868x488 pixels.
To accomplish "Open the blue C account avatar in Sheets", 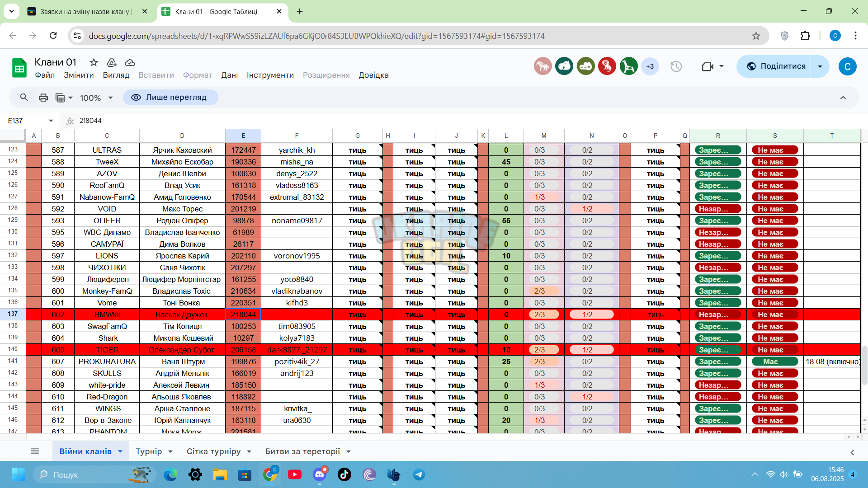I will pyautogui.click(x=847, y=66).
